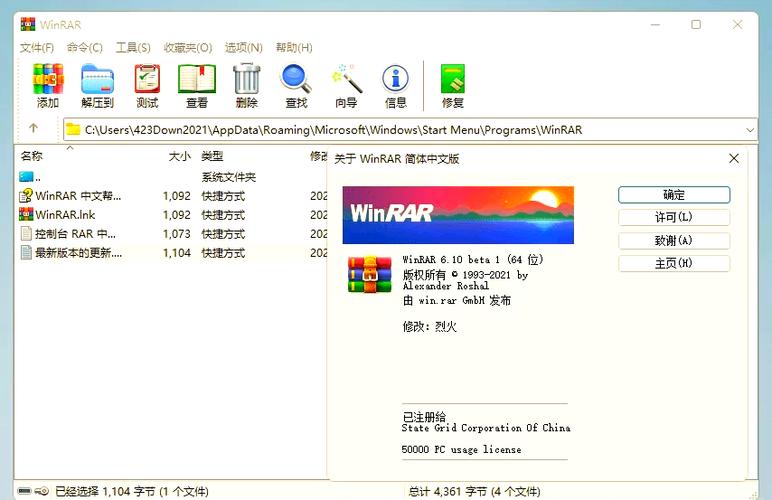
Task: Open the 向导 (Wizard) wand icon
Action: [x=347, y=79]
